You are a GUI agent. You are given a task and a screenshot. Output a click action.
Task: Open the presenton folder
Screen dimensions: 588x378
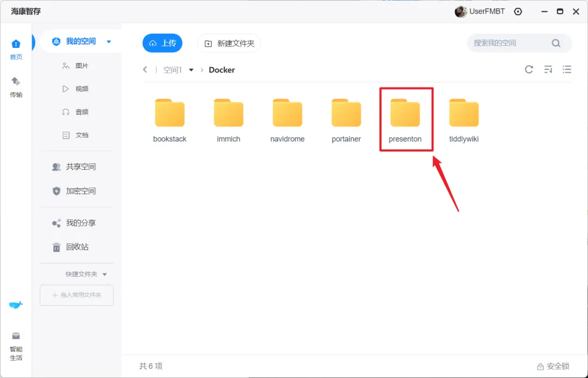pos(405,121)
